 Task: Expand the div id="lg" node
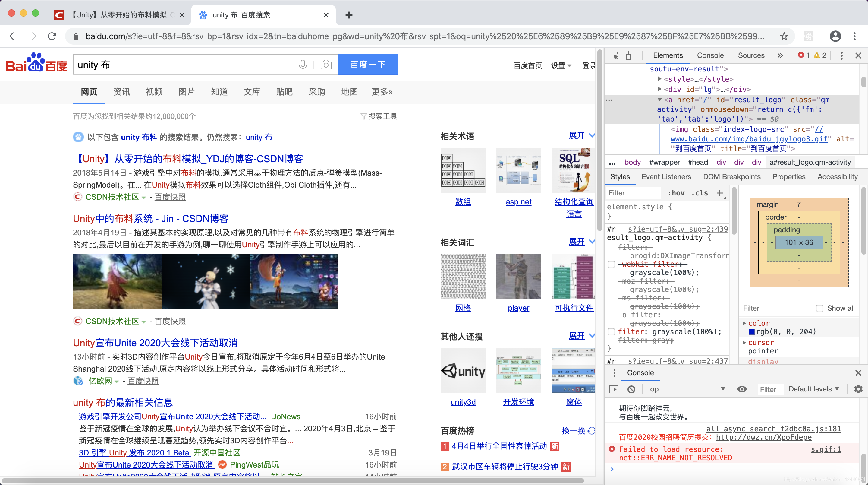[x=660, y=89]
